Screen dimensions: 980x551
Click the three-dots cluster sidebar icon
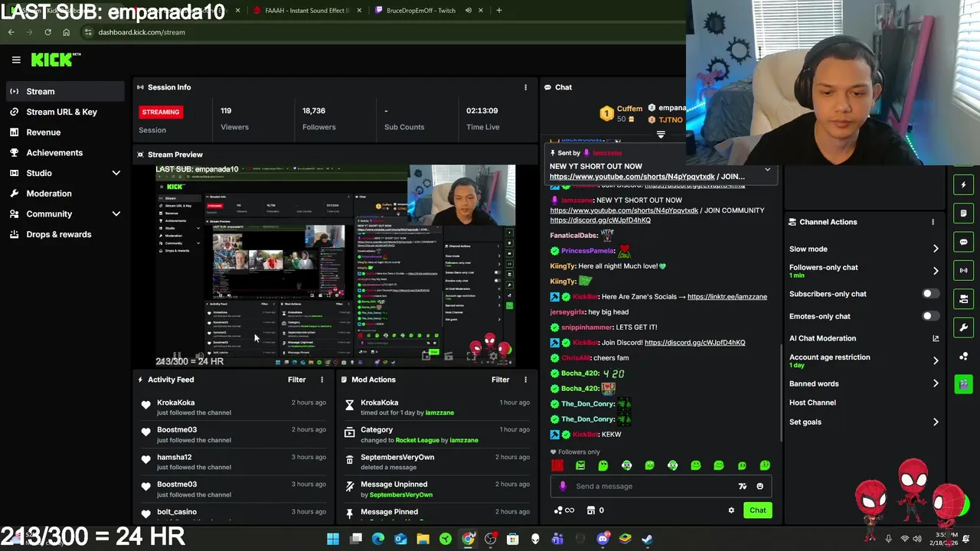964,357
